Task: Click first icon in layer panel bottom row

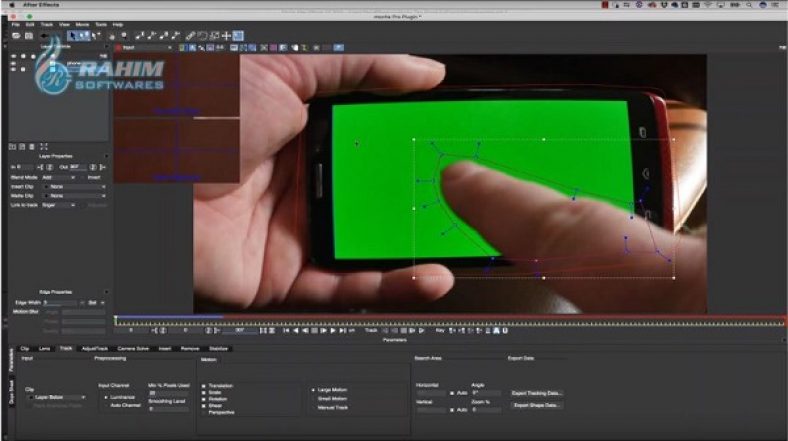Action: (x=13, y=147)
